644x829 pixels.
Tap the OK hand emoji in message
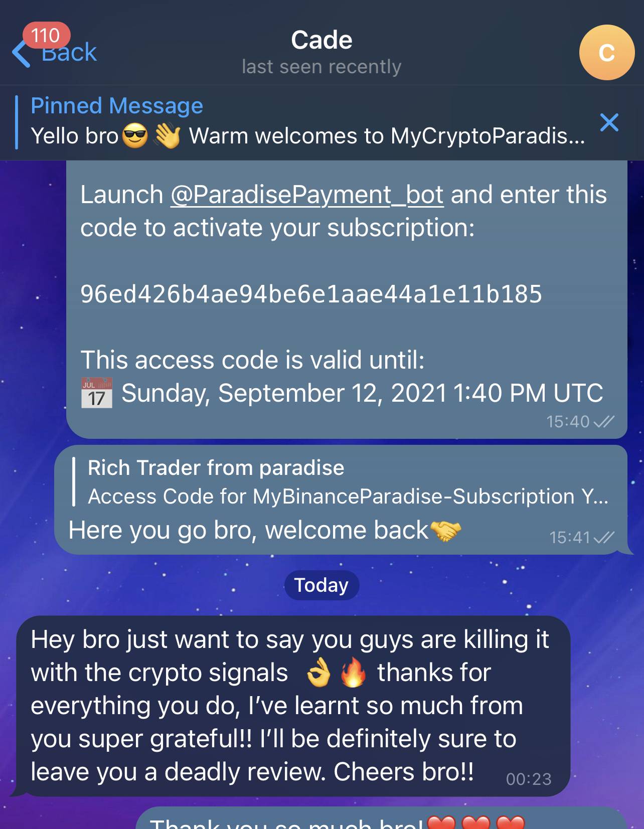click(319, 673)
